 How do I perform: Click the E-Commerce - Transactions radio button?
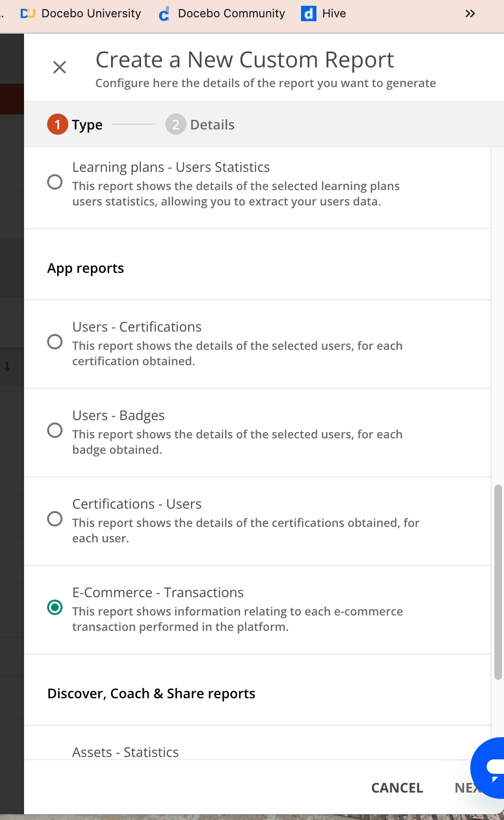(55, 607)
